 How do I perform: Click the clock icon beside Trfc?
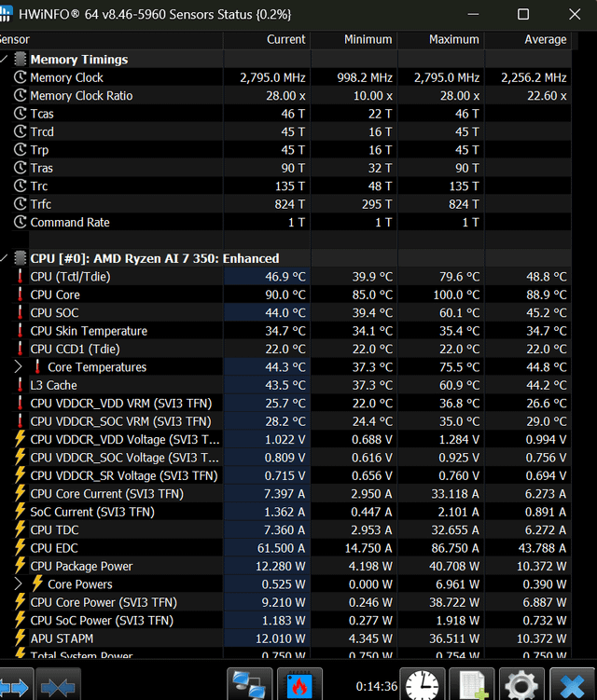21,204
